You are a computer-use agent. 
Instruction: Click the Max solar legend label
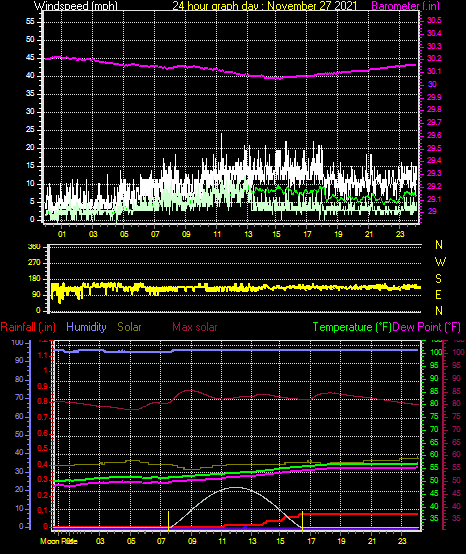tap(195, 327)
